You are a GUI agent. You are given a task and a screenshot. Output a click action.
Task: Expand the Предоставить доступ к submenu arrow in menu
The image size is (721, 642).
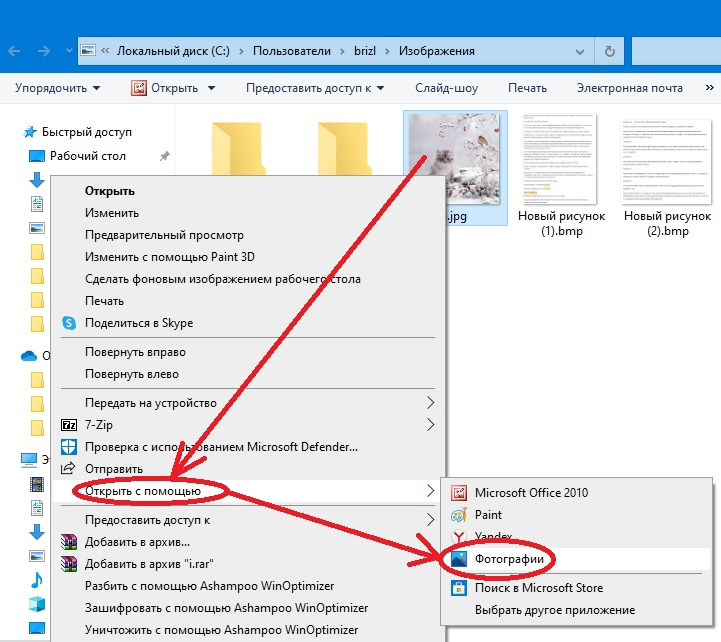430,520
